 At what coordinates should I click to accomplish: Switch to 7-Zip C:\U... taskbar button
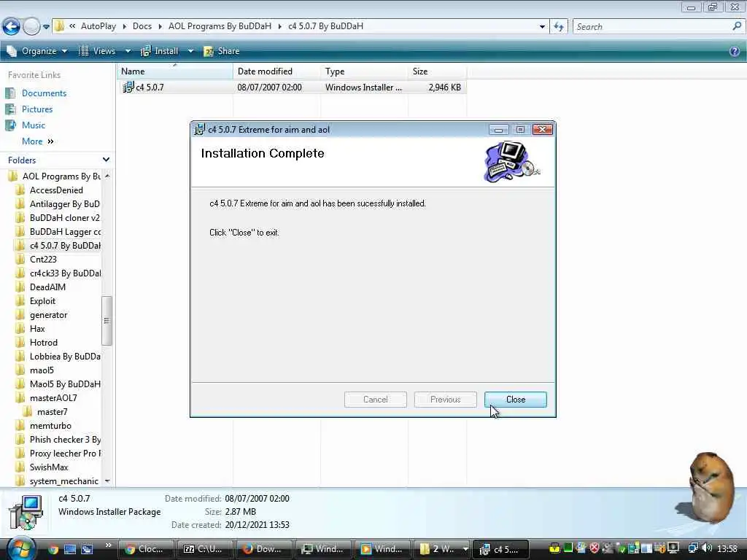tap(204, 549)
